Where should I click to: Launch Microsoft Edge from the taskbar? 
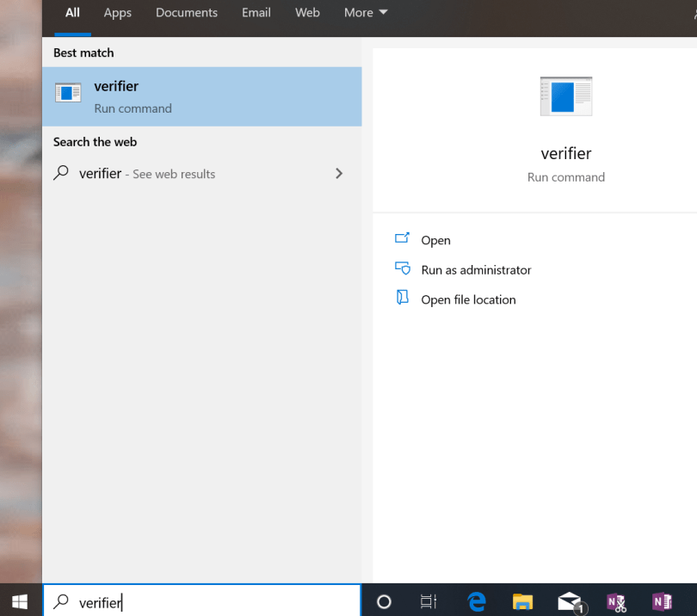476,601
